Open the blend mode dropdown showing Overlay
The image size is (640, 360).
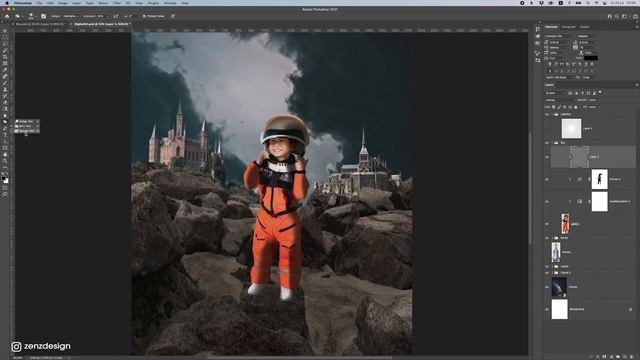coord(559,100)
